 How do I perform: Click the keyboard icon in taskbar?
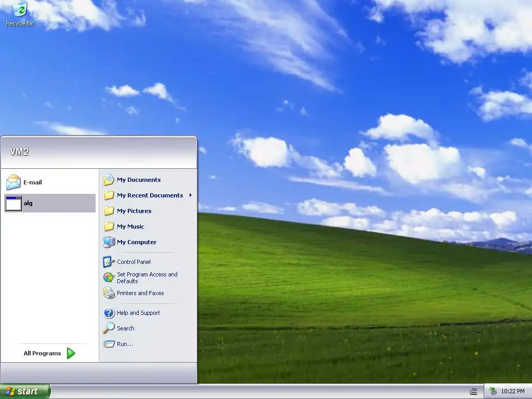pos(474,392)
